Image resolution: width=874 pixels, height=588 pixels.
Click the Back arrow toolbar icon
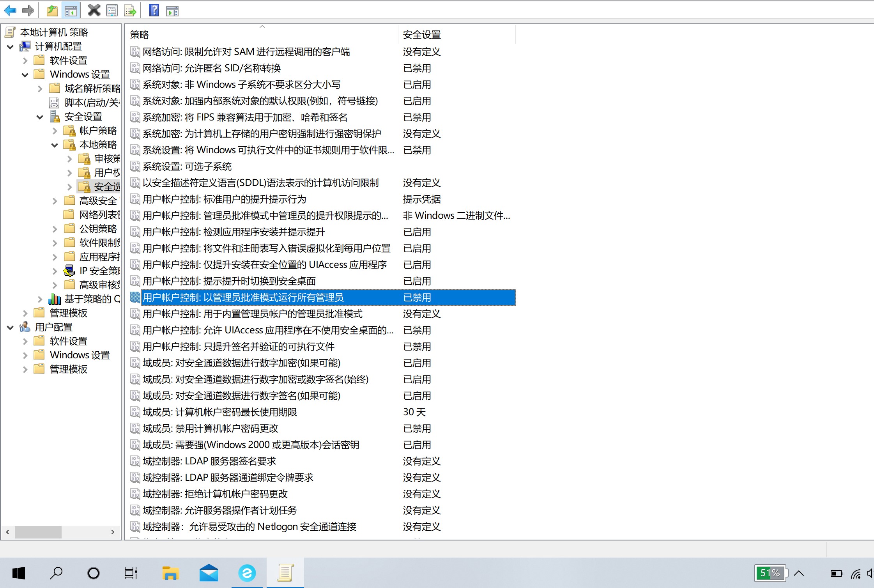click(10, 11)
